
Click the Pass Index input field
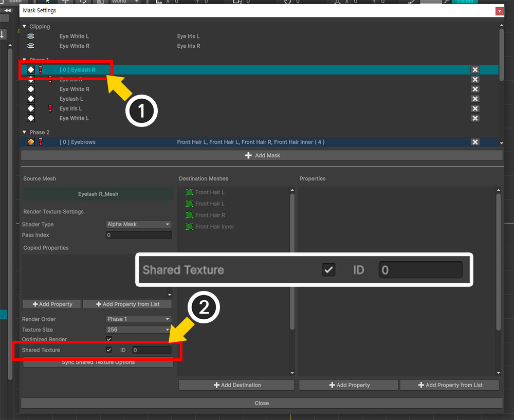click(x=139, y=235)
